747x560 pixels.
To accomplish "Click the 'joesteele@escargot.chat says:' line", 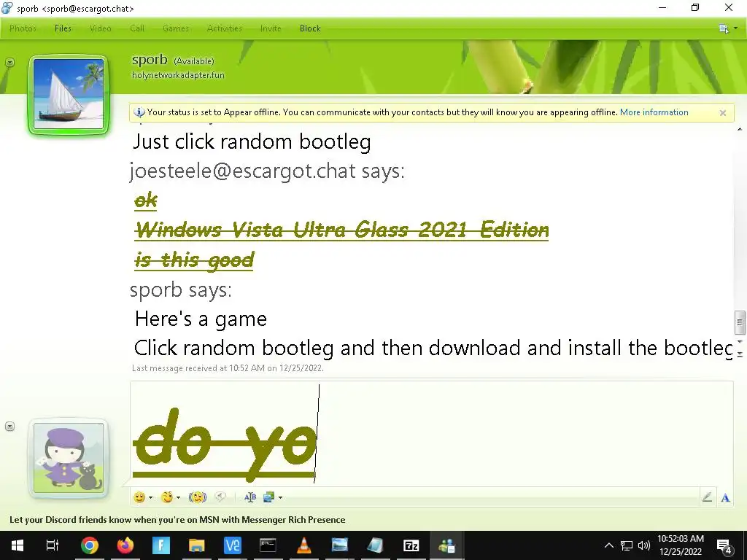I will pos(267,171).
